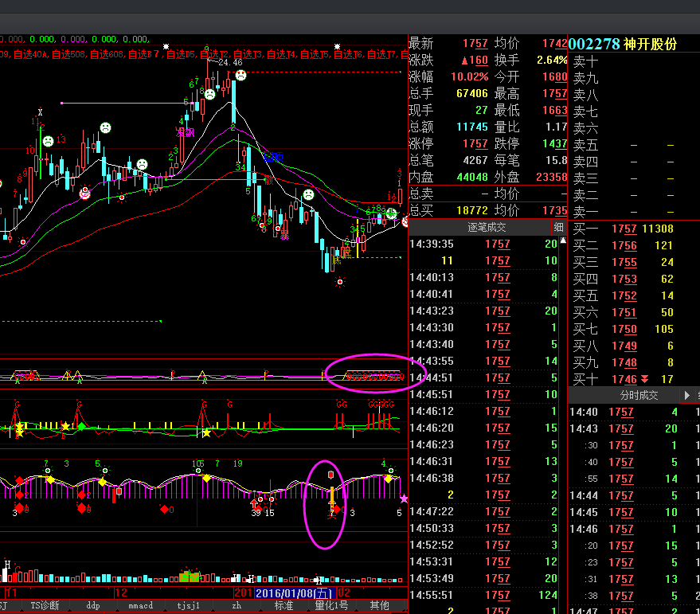This screenshot has height=614, width=700.
Task: Select the 14:46:12 trade row
Action: (x=483, y=411)
